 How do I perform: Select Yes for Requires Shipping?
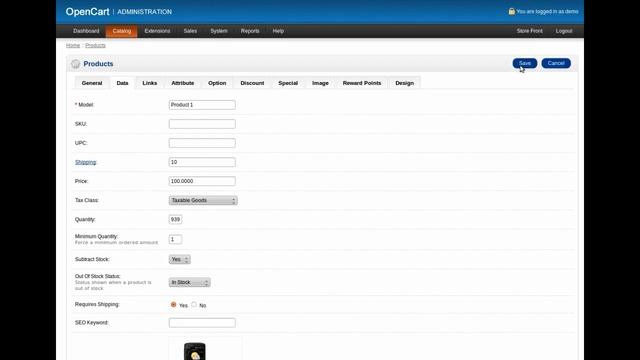pyautogui.click(x=173, y=304)
